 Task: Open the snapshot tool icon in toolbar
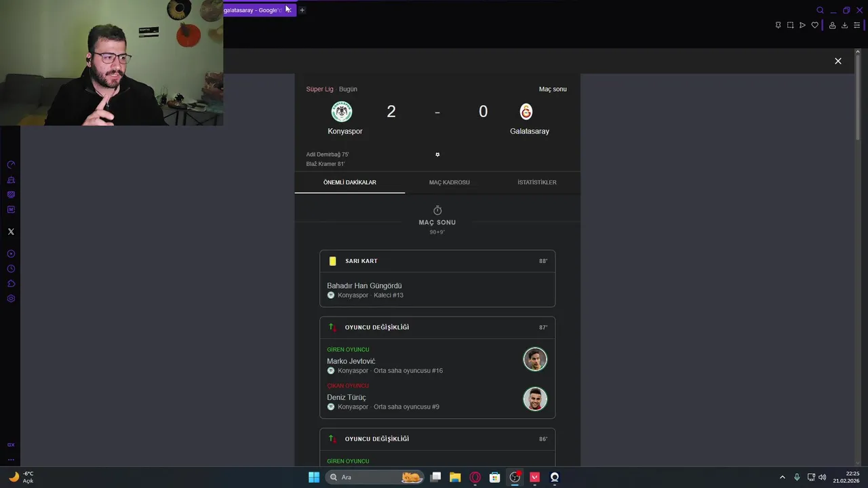[x=790, y=25]
